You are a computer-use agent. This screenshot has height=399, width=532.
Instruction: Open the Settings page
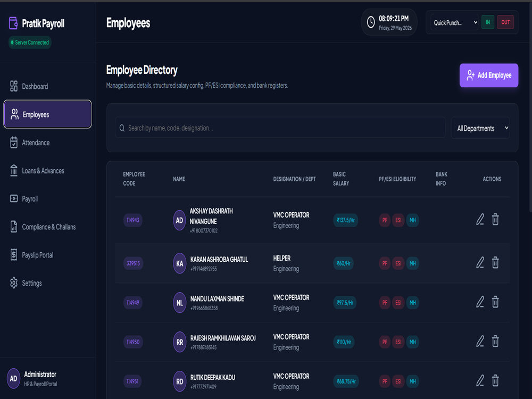coord(47,282)
